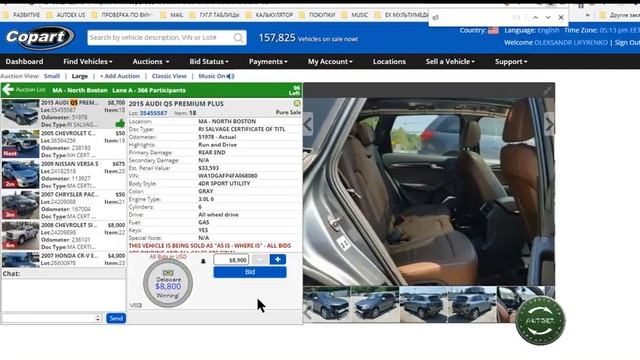Click the Delaware $8,800 bid circle
The image size is (640, 360).
(168, 283)
